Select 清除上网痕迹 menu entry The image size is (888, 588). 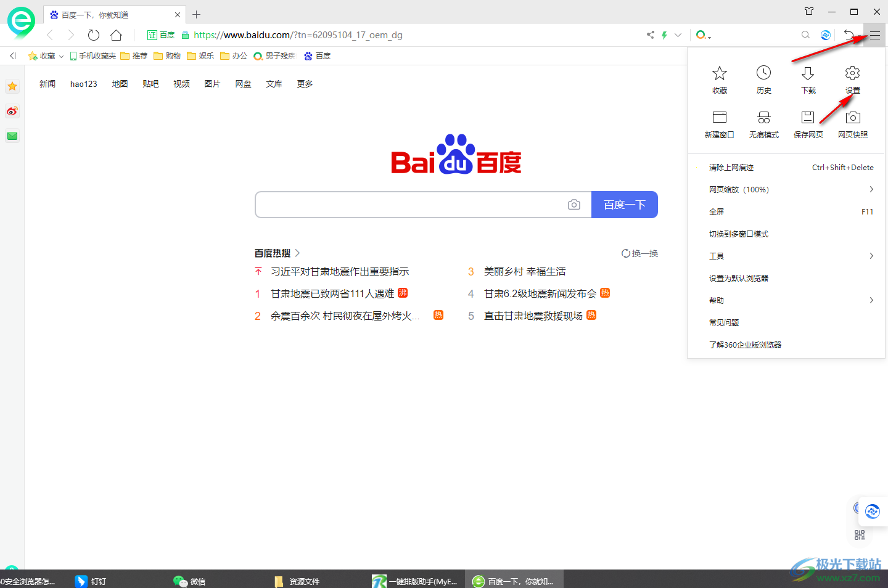786,168
